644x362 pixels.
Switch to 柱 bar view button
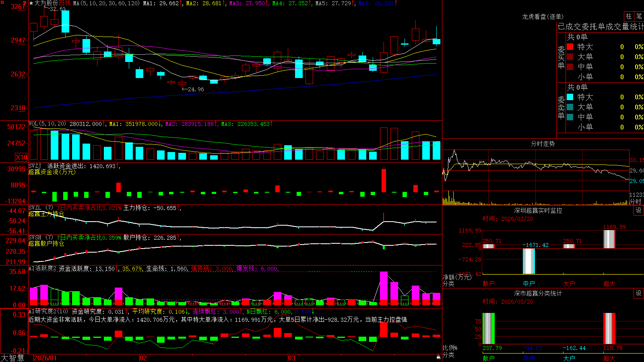(x=629, y=16)
